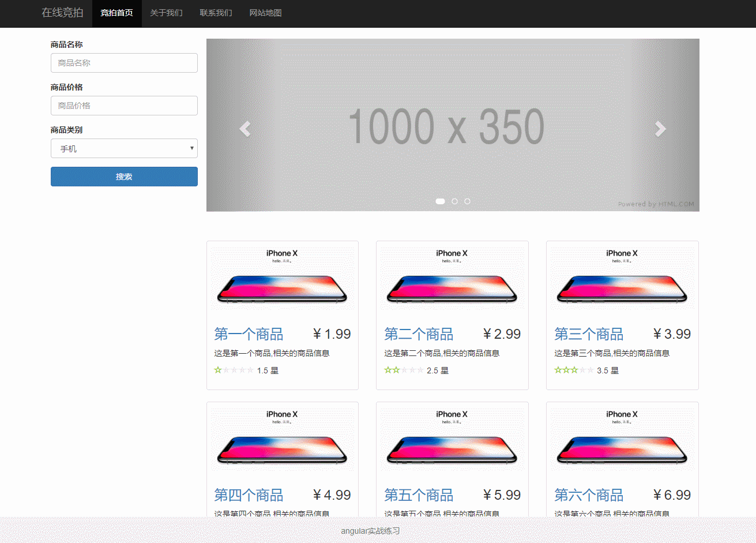Image resolution: width=756 pixels, height=543 pixels.
Task: Click the ￥3.99 price text
Action: (672, 334)
